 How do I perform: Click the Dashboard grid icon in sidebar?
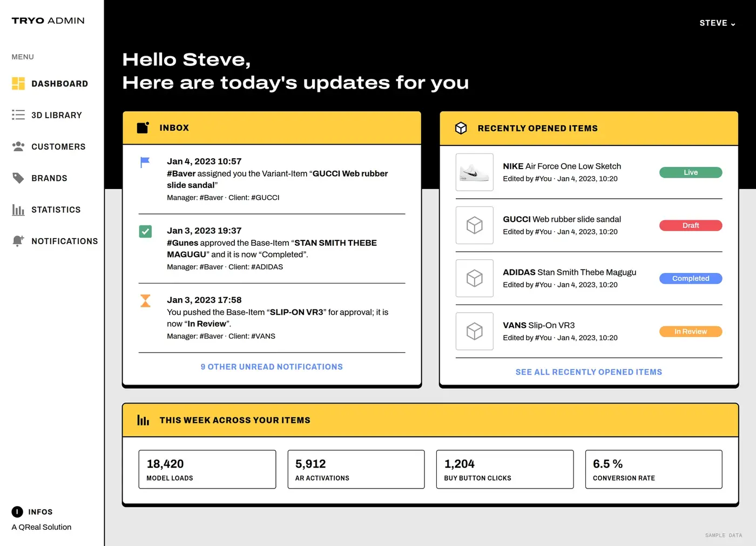click(x=18, y=83)
